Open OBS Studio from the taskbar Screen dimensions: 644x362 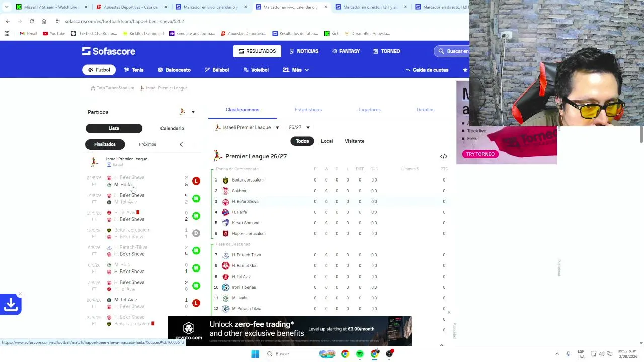pos(390,354)
